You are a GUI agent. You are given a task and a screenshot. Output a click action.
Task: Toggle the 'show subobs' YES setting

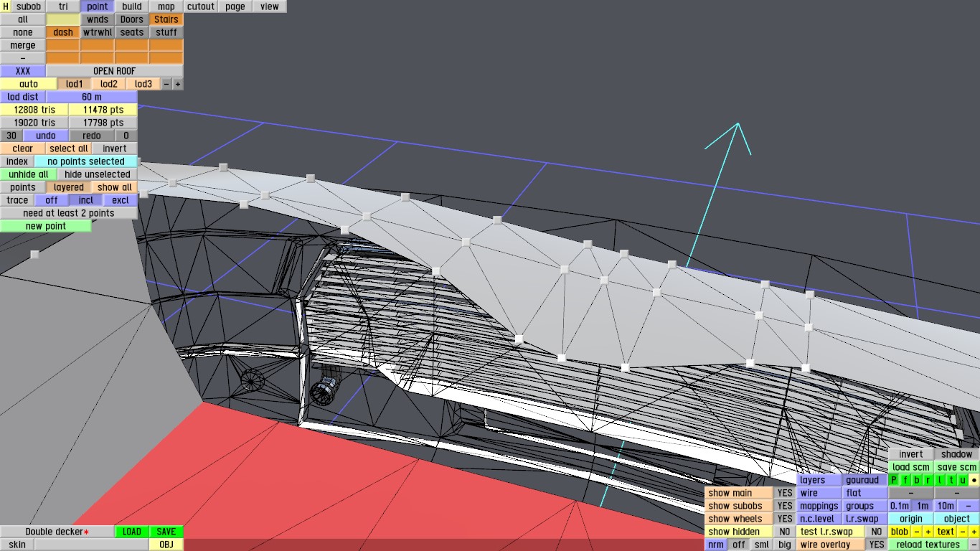(785, 506)
